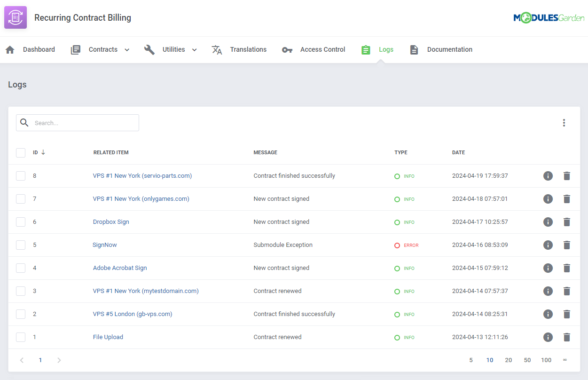Check the box for log ID 8
The width and height of the screenshot is (588, 380).
click(x=21, y=176)
